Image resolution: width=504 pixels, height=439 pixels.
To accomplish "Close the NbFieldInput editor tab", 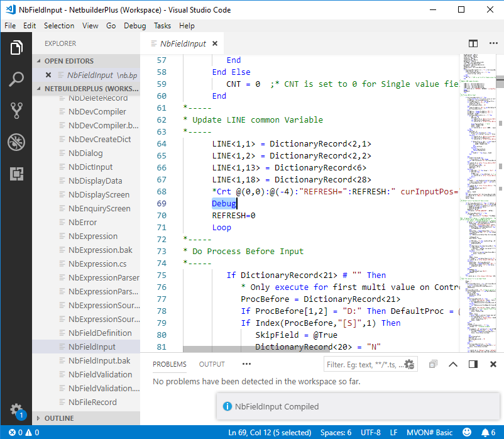I will [x=215, y=43].
